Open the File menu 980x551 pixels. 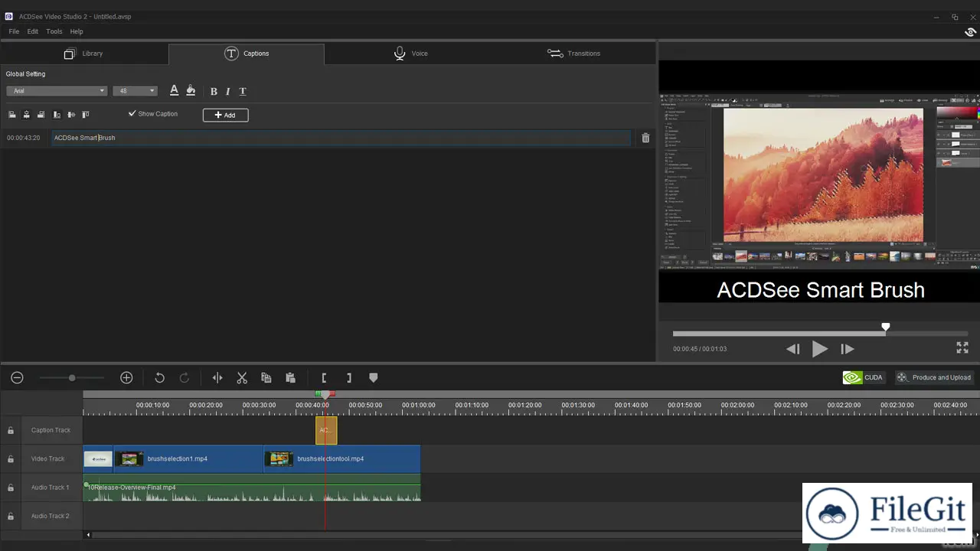pos(14,31)
